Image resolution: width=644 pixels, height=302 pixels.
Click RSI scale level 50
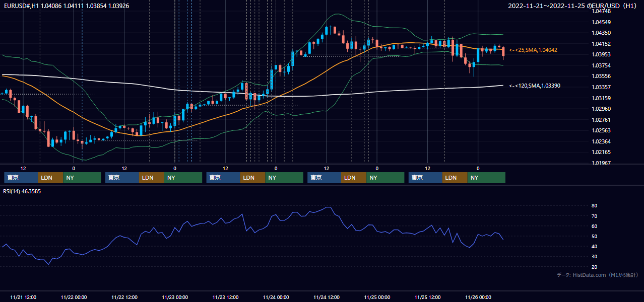(x=595, y=236)
